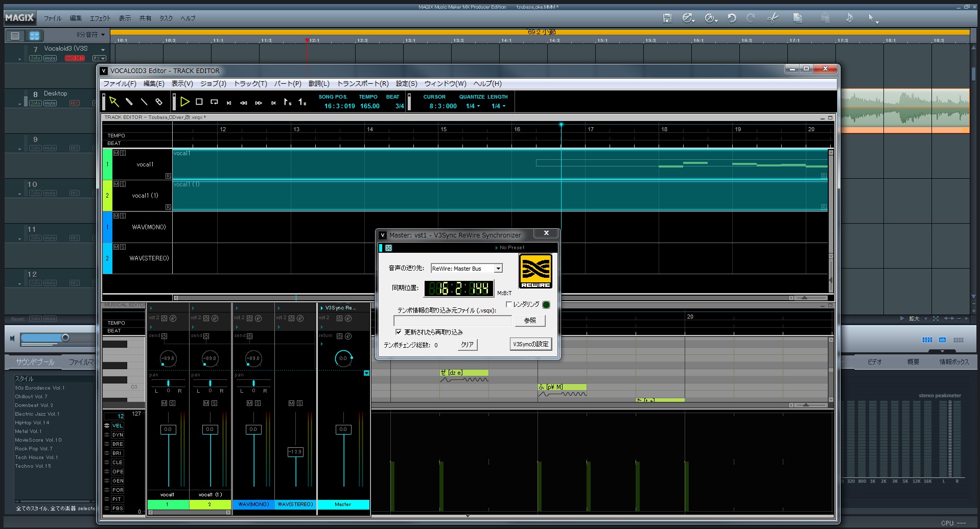Enable the レンダリング checkbox

(x=509, y=304)
